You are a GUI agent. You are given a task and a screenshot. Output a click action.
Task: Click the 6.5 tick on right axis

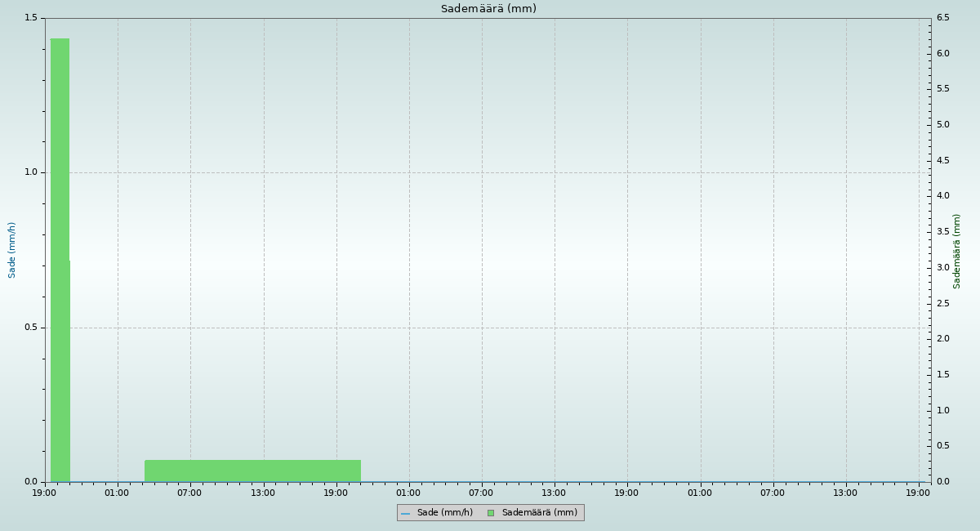942,18
